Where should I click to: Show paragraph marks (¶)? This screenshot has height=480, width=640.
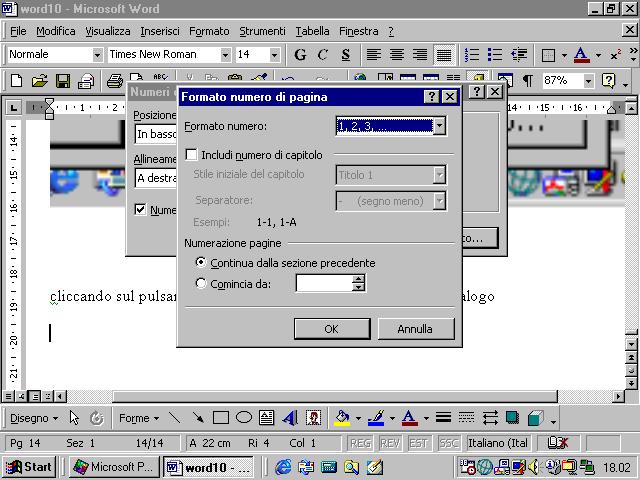coord(528,80)
